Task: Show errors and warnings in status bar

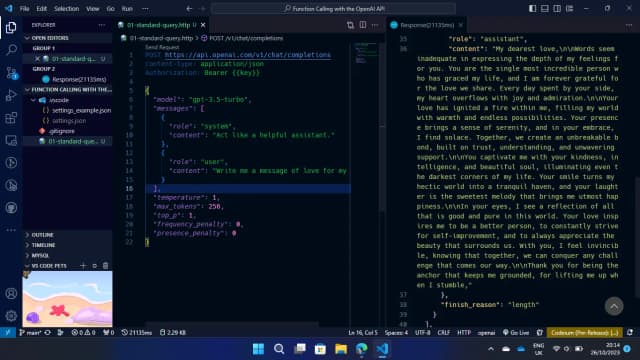Action: [83, 333]
